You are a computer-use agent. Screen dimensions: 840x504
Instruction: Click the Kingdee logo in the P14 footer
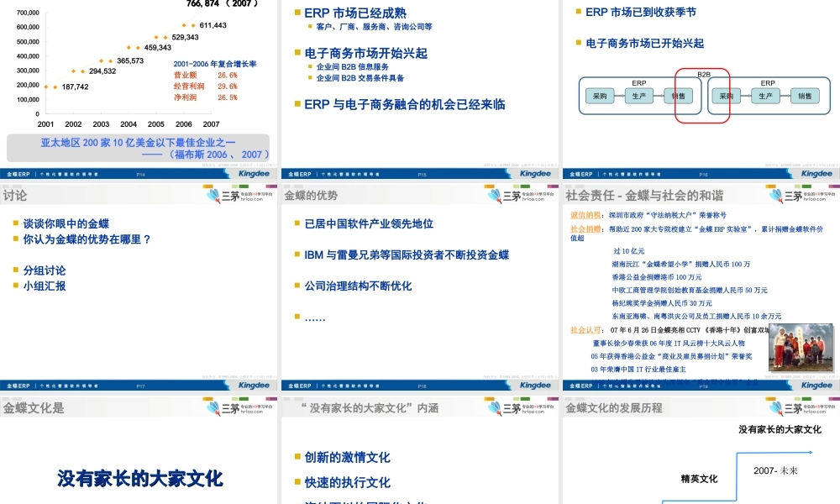coord(254,174)
